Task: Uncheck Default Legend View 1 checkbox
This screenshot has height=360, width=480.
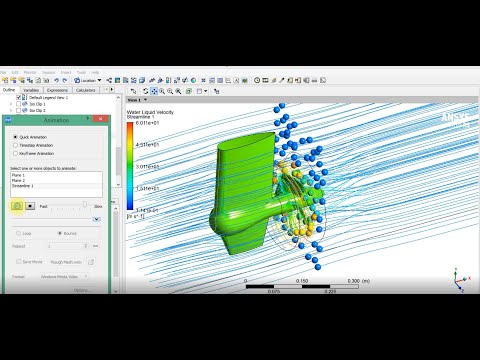Action: click(x=18, y=98)
